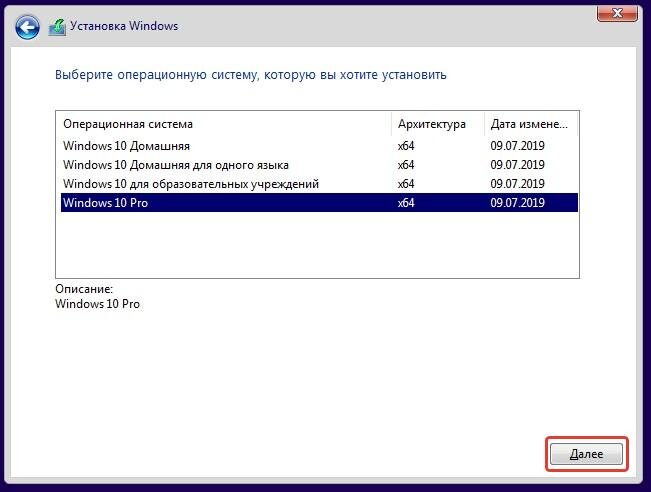Click 09.07.2019 in the Windows 10 Pro row
Screen dimensions: 651x492
pyautogui.click(x=517, y=203)
